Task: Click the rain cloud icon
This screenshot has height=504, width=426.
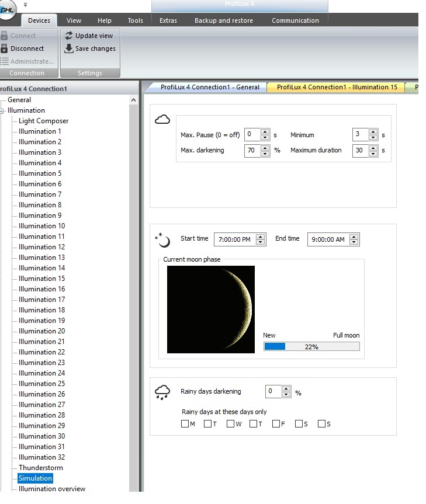Action: tap(162, 392)
